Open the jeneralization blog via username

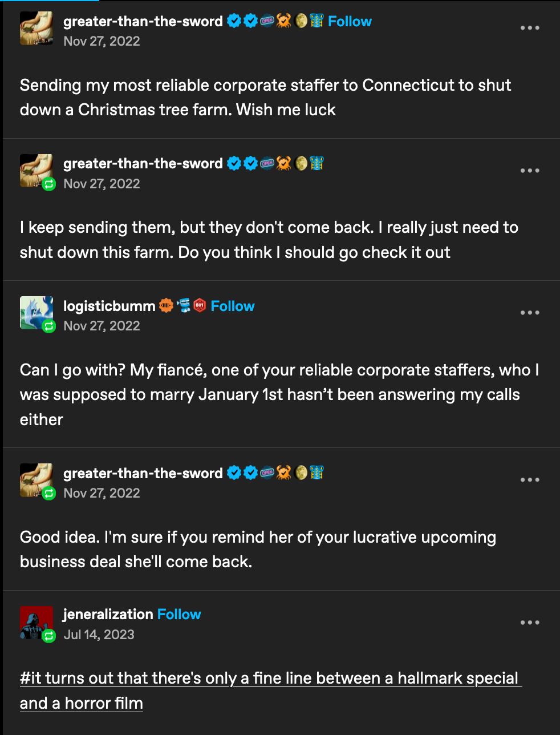(x=108, y=615)
